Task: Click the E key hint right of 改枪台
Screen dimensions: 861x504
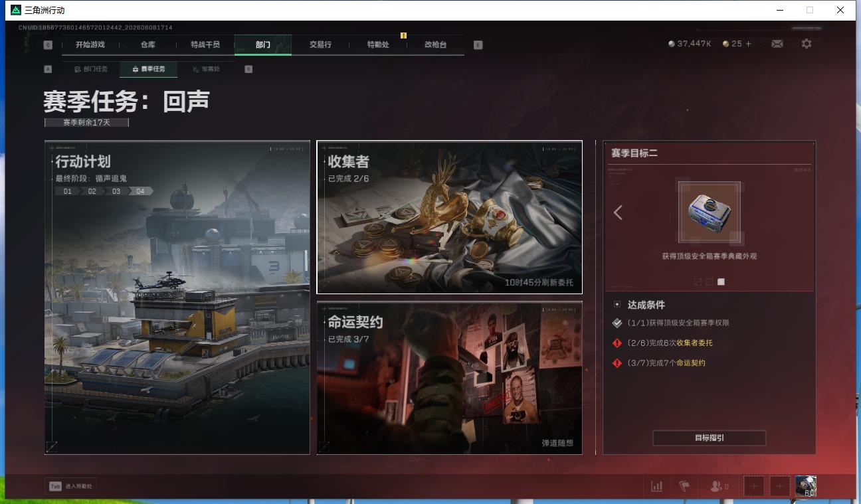Action: (x=478, y=45)
